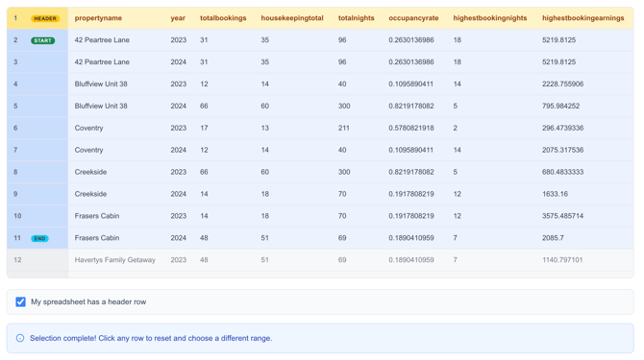Select the housekeepingtotal column header
644x360 pixels.
[x=292, y=18]
